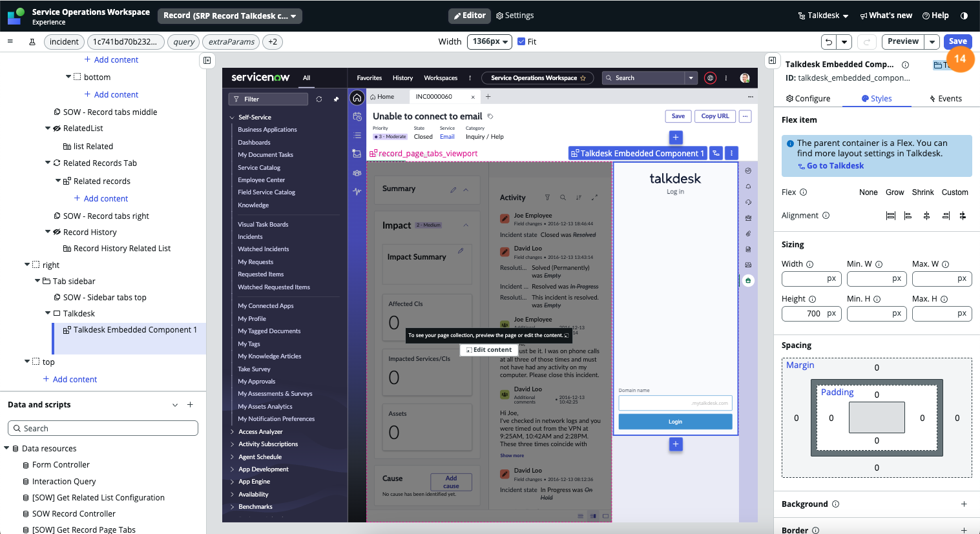Click the redo arrow button
This screenshot has width=980, height=534.
coord(867,42)
